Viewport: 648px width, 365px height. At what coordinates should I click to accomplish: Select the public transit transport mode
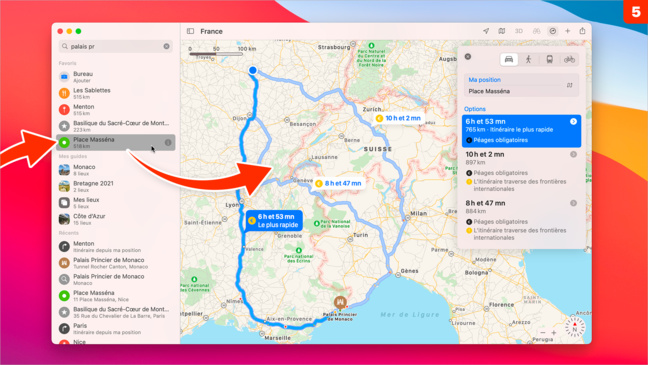point(549,60)
